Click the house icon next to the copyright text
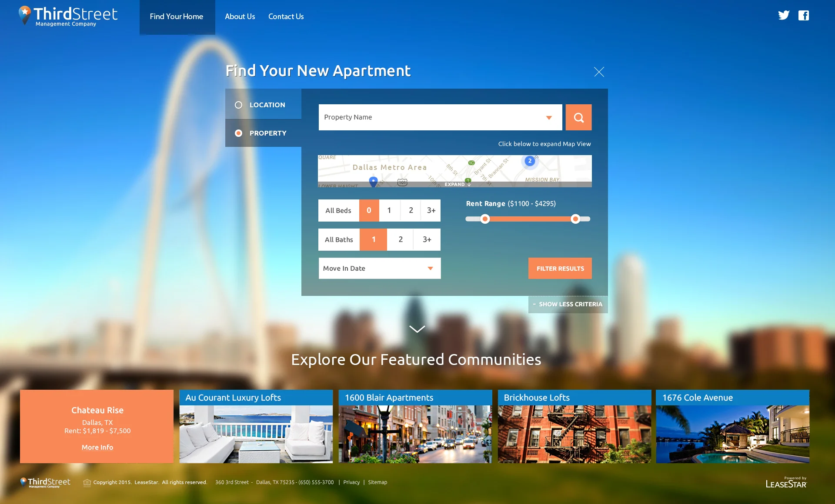835x504 pixels. [87, 482]
